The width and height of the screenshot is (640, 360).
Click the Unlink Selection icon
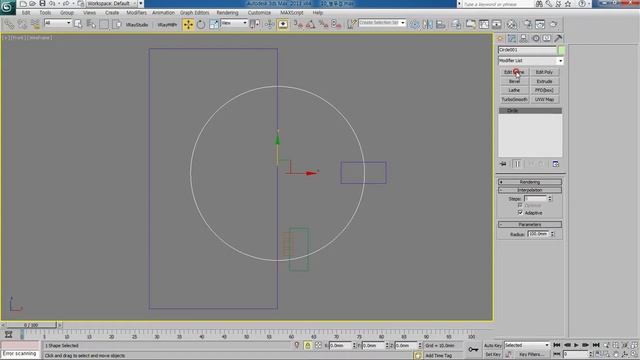pyautogui.click(x=22, y=24)
